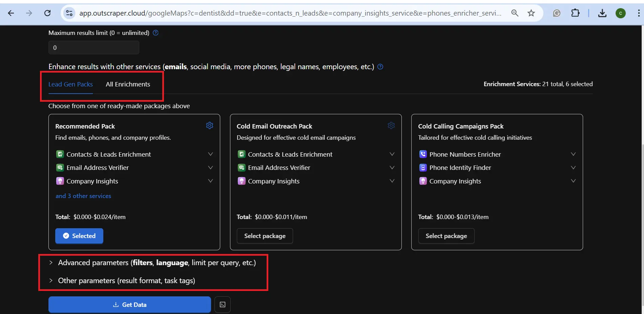Bookmark this page with the star icon
The image size is (644, 314).
coord(531,13)
